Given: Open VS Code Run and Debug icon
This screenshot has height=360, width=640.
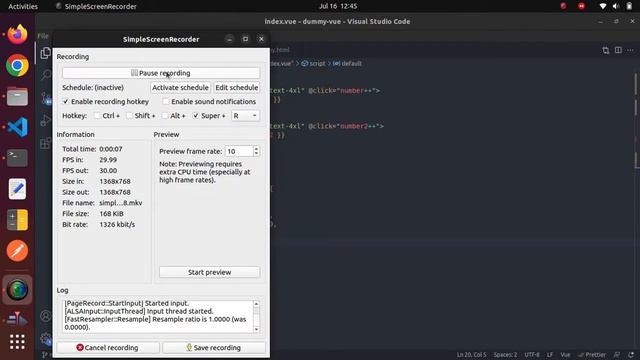Looking at the screenshot, I should point(45,120).
